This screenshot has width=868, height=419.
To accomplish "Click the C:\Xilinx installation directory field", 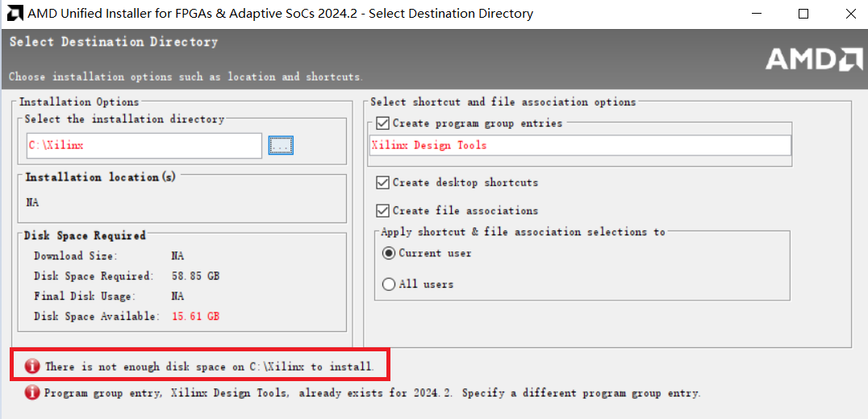I will [144, 145].
